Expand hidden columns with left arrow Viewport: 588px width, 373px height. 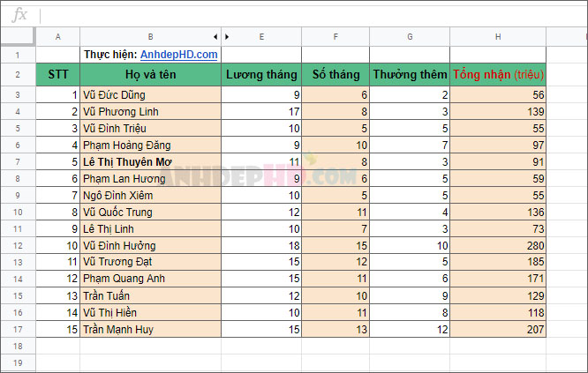point(215,37)
